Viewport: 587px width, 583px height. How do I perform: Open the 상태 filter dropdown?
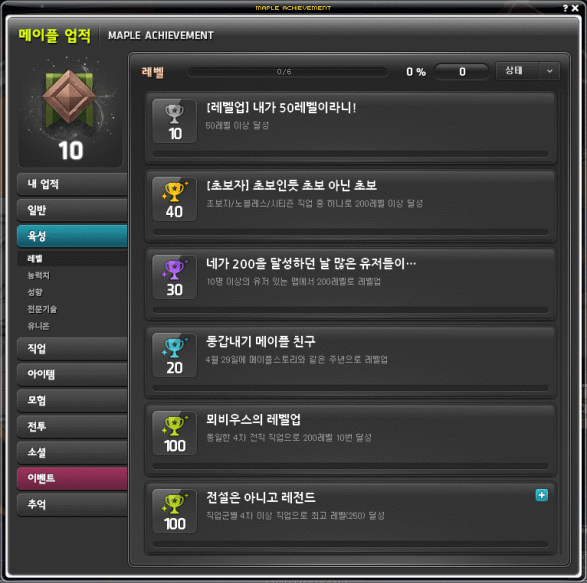tap(528, 71)
